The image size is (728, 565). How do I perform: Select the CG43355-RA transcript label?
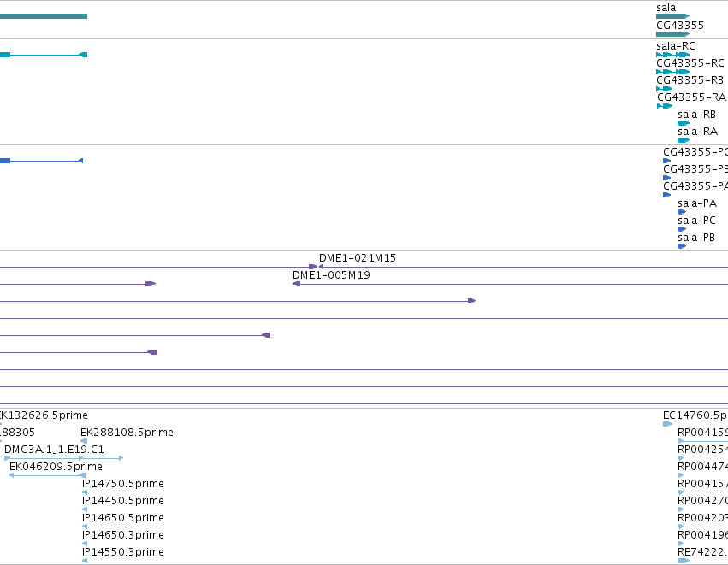[x=691, y=97]
